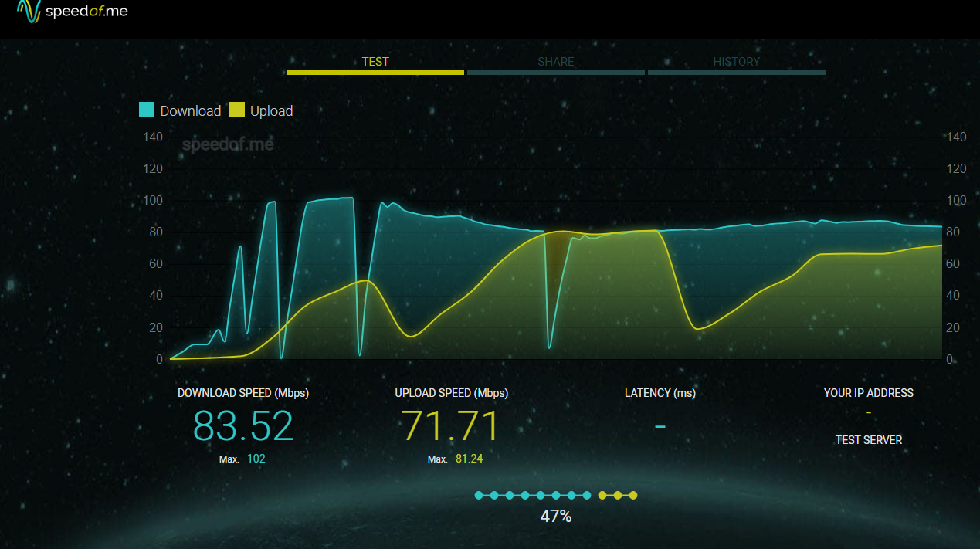Screen dimensions: 980x549
Task: Click the 71.71 upload speed value
Action: tap(451, 425)
